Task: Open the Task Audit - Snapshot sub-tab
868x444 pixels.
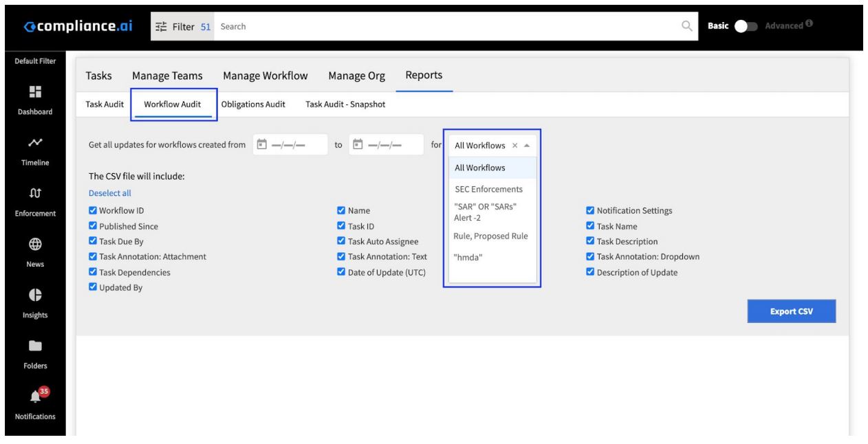Action: [345, 104]
